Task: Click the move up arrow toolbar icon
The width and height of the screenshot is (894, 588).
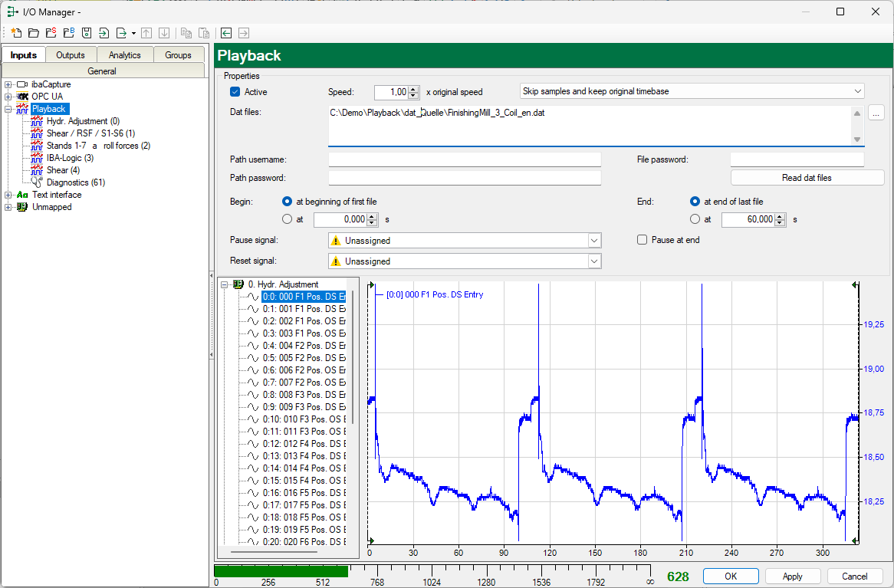Action: point(146,33)
